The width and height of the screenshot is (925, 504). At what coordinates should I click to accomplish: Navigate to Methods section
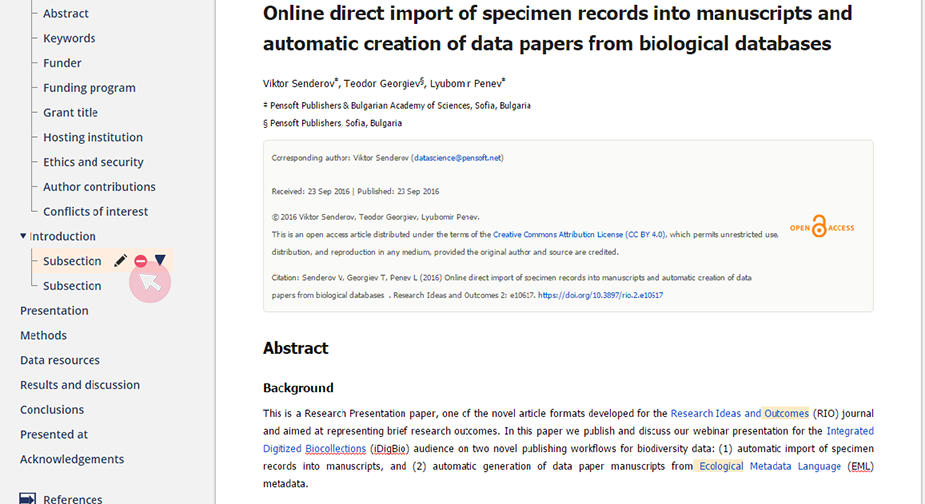pos(43,335)
